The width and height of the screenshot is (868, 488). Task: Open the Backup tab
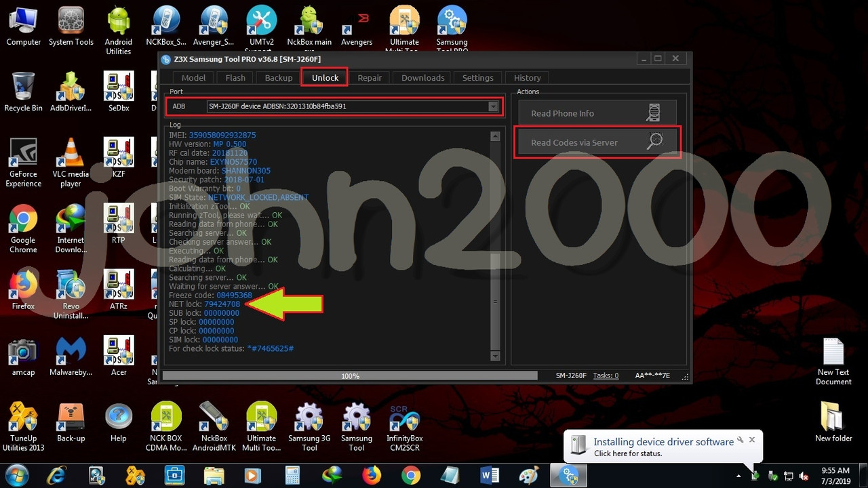pyautogui.click(x=278, y=77)
